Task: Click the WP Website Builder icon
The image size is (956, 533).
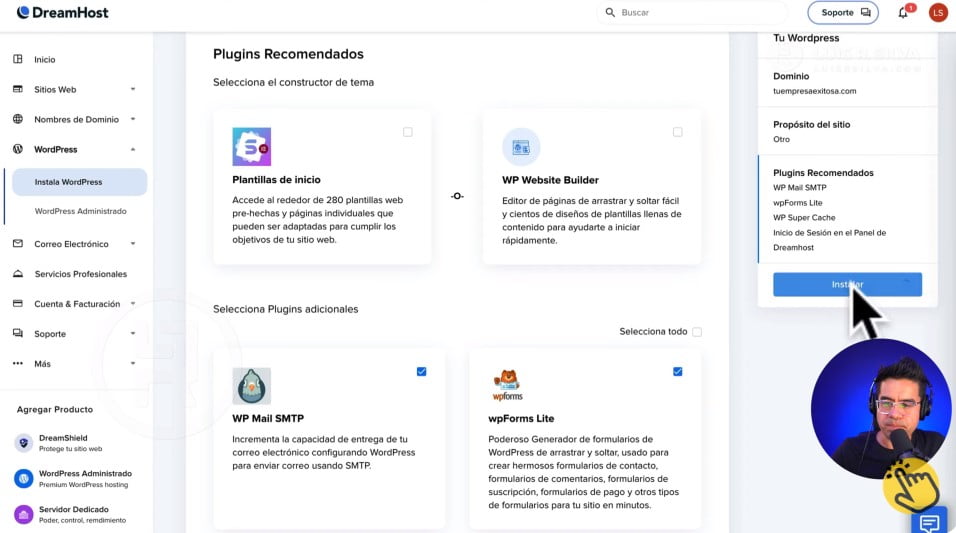Action: click(521, 147)
